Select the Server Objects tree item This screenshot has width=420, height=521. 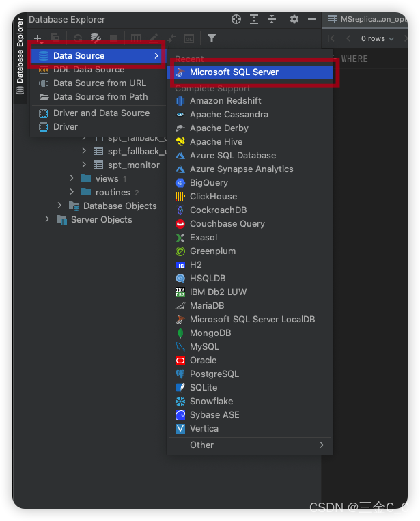[x=95, y=220]
